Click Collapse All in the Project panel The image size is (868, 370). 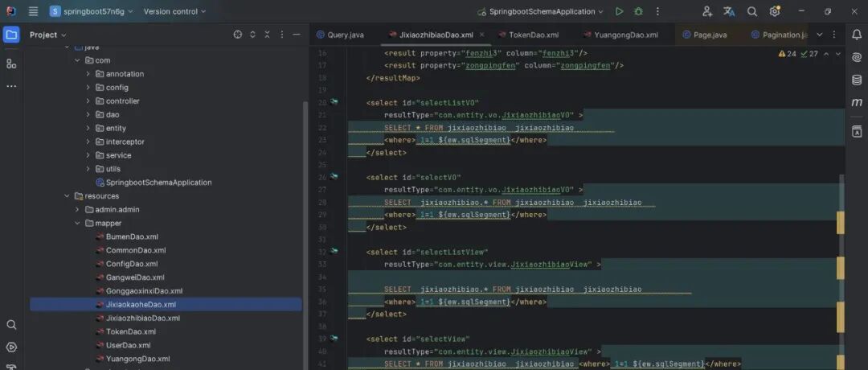[x=267, y=35]
